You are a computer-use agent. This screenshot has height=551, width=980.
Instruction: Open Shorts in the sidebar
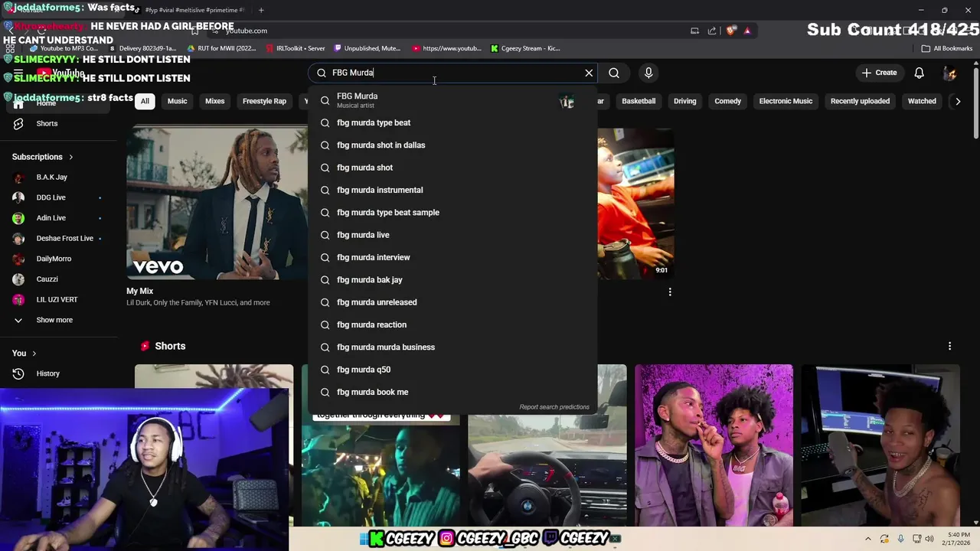(x=47, y=123)
